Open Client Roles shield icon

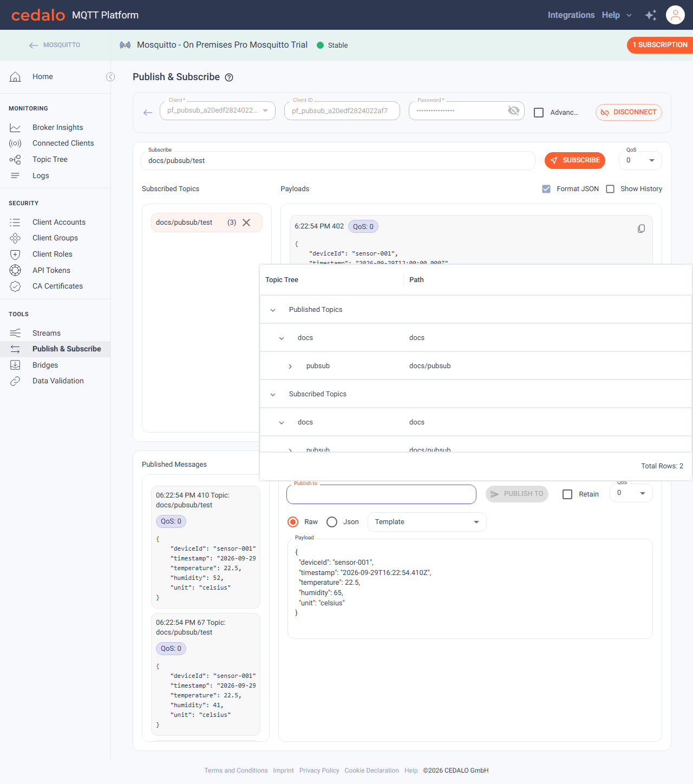tap(15, 254)
